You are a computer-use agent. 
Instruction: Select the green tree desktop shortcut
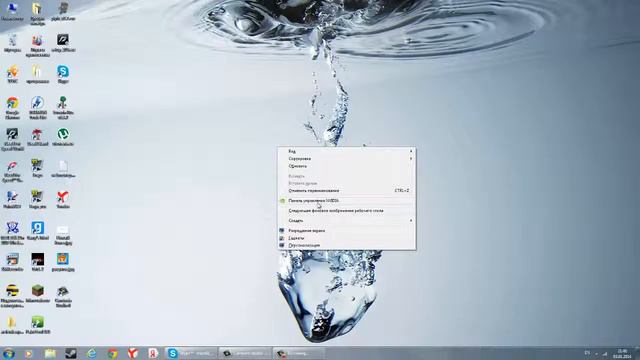[63, 108]
